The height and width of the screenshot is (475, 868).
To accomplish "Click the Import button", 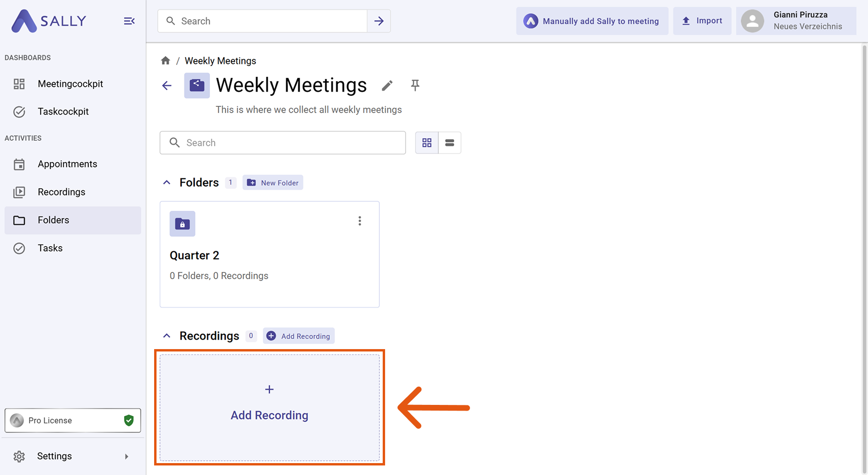I will click(x=702, y=21).
